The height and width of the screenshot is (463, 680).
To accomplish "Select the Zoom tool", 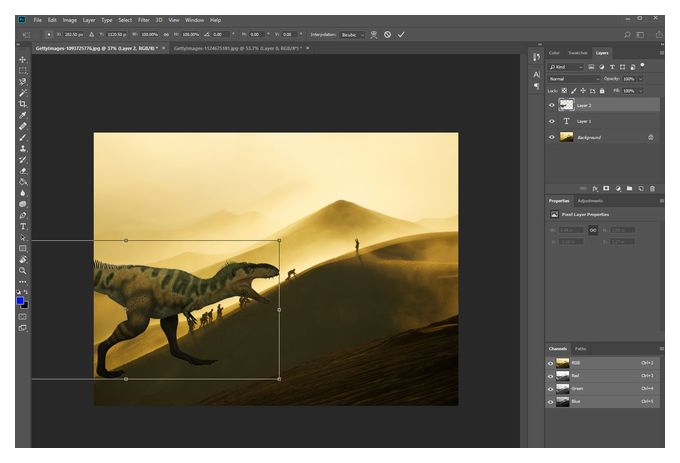I will (x=23, y=271).
